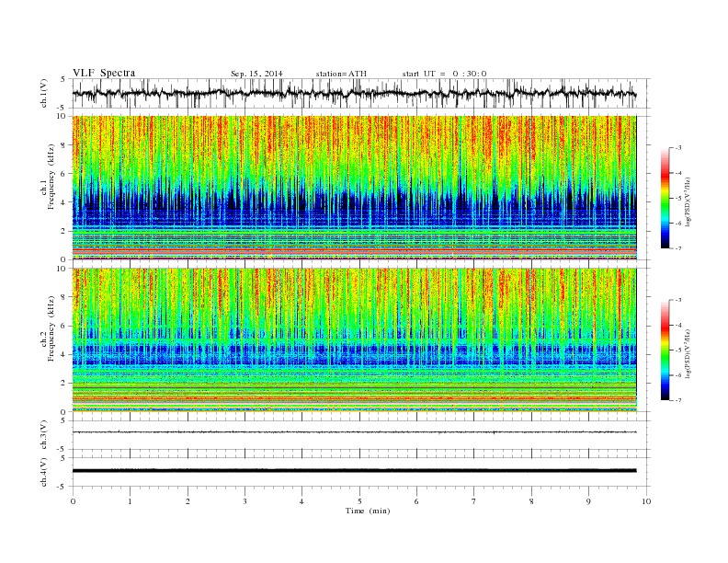Click the time axis tick label "9"

click(x=588, y=501)
